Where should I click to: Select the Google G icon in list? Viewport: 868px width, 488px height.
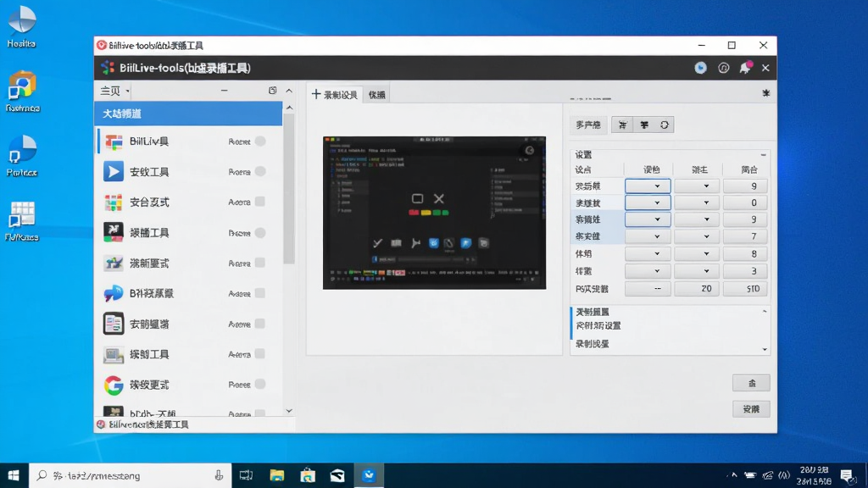pos(114,385)
